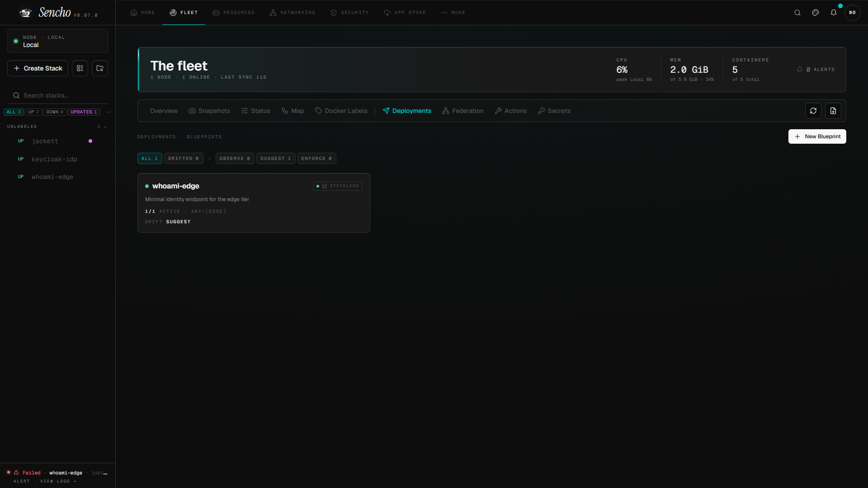The width and height of the screenshot is (868, 488).
Task: Toggle the DOWN 0 stack filter
Action: (x=55, y=112)
